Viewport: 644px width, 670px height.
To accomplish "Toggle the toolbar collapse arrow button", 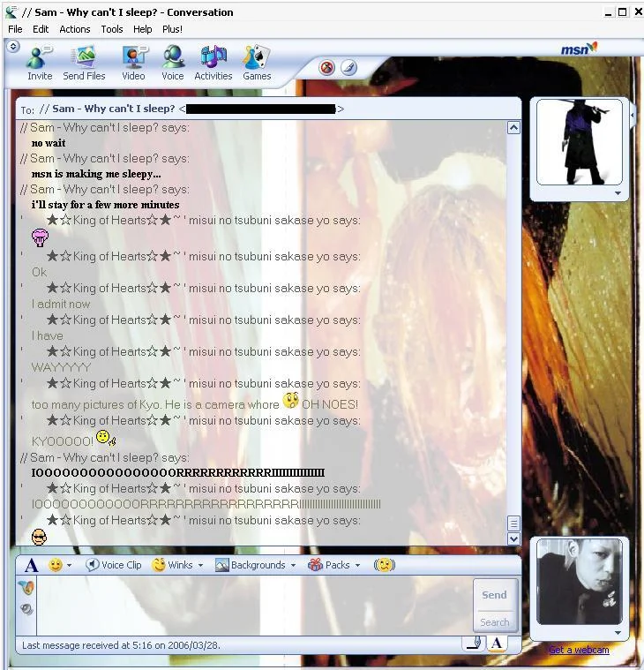I will click(x=13, y=46).
